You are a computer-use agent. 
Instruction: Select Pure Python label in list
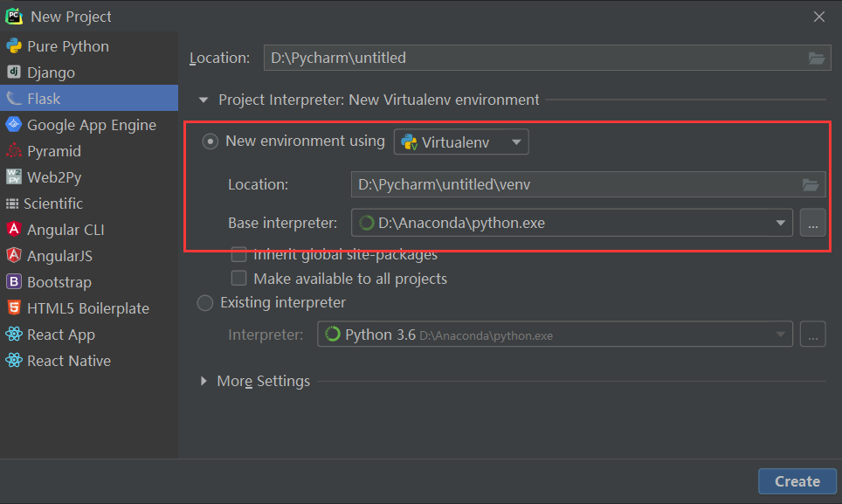pyautogui.click(x=68, y=46)
